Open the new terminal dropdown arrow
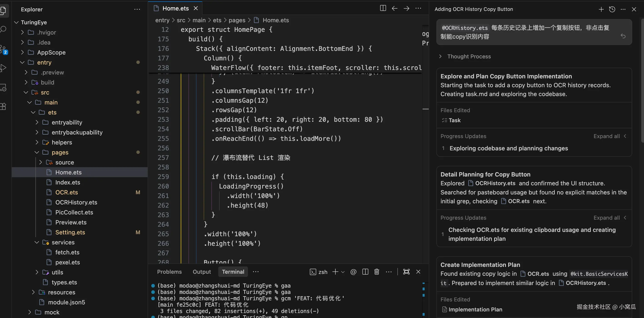 343,272
